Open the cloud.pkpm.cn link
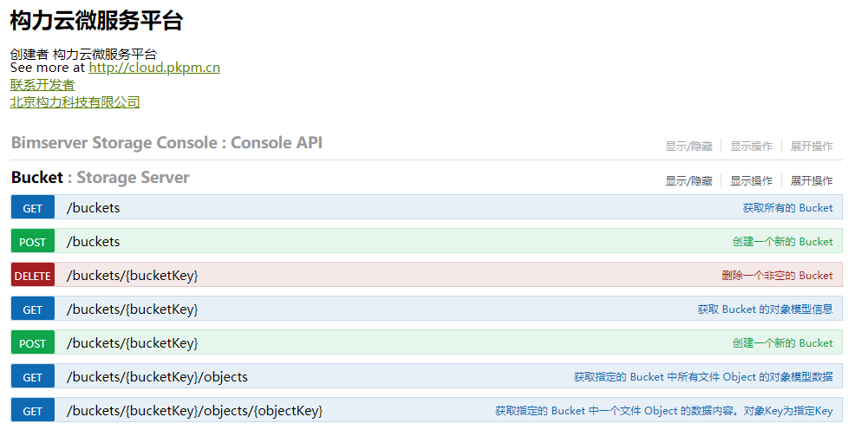The width and height of the screenshot is (868, 430). [x=153, y=68]
